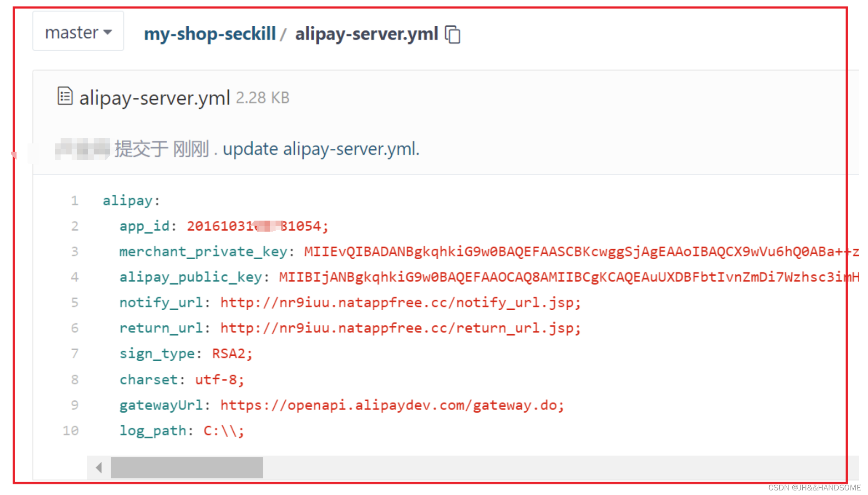Click the return_url.jsp URL value

(x=400, y=328)
